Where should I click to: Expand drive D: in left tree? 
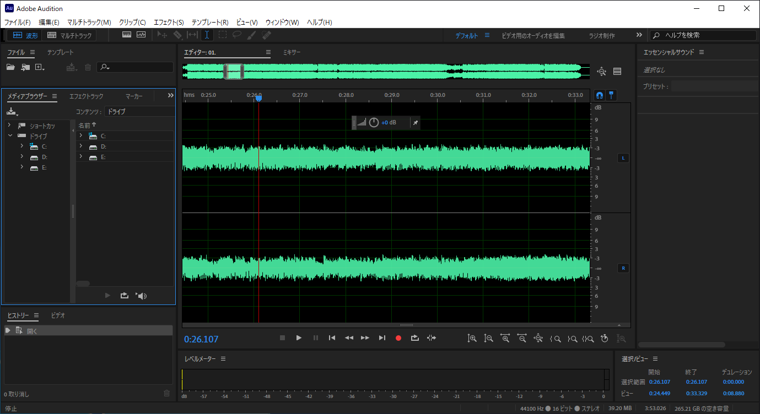coord(22,157)
